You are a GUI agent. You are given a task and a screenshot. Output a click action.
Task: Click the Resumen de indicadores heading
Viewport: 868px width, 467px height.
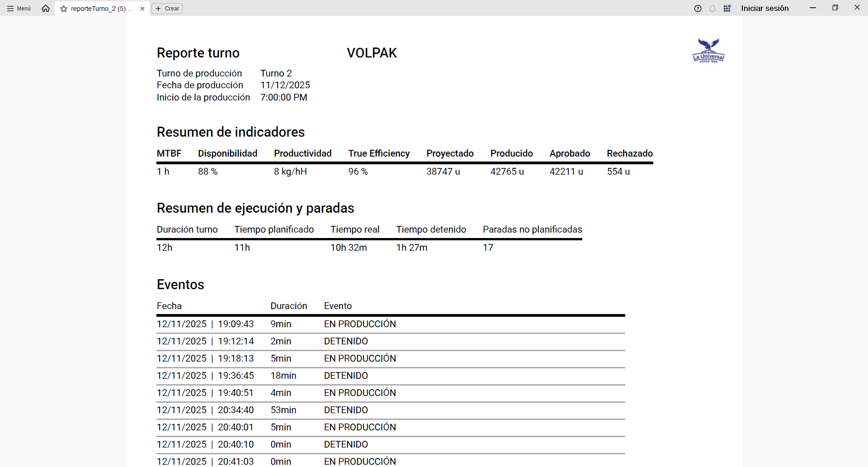pos(231,132)
